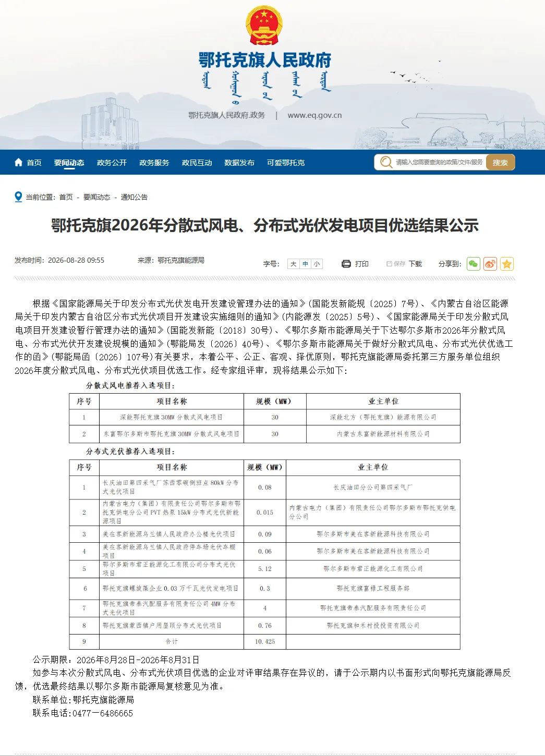Viewport: 545px width, 756px height.
Task: Set font size to 小
Action: click(x=317, y=264)
